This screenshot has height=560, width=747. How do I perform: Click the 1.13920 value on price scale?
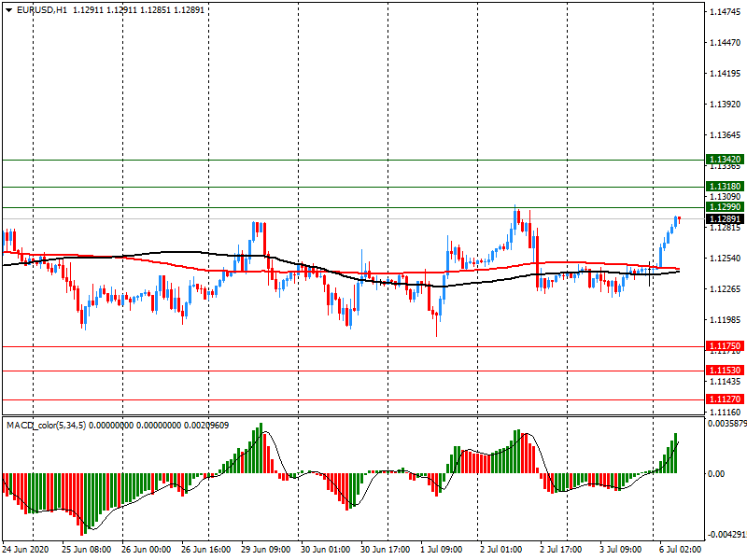(x=725, y=105)
